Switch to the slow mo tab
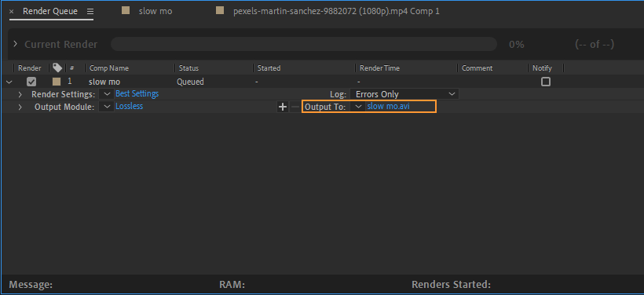Screen dimensions: 644x295 (156, 11)
